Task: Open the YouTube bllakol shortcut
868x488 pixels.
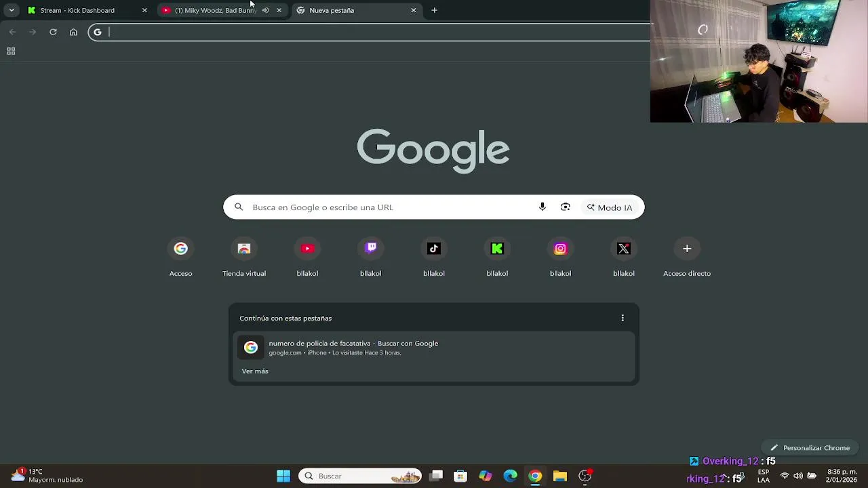Action: 307,258
